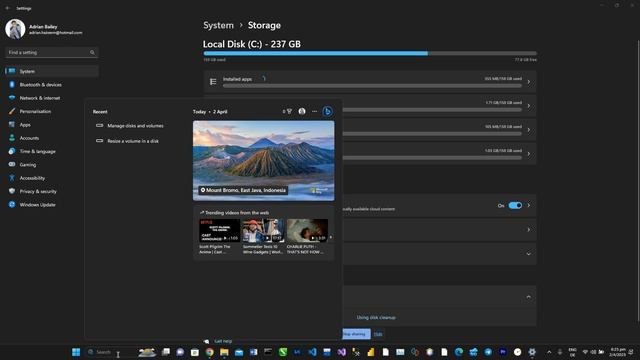640x360 pixels.
Task: Open File Explorer from the taskbar
Action: click(224, 352)
